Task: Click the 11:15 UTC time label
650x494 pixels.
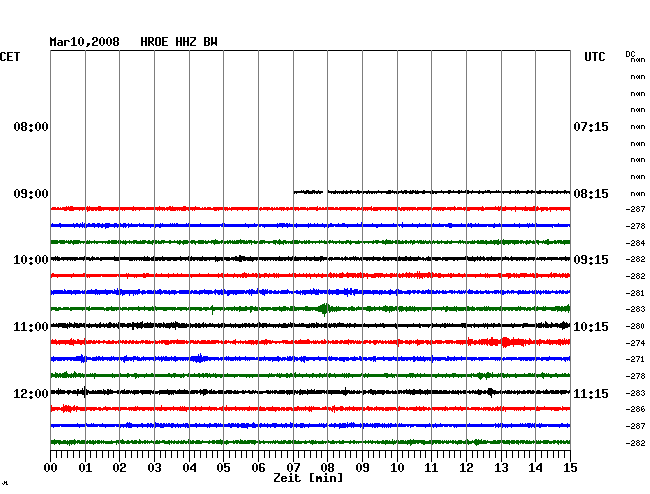Action: (x=591, y=393)
